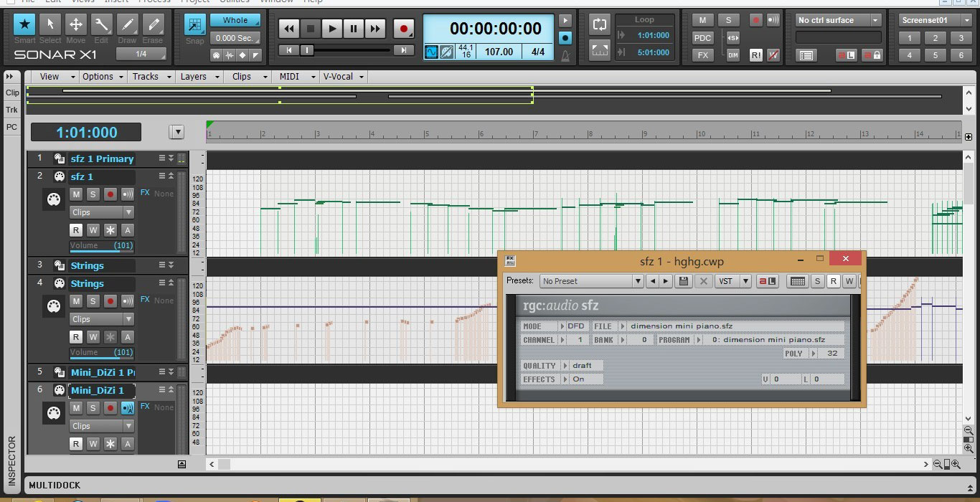Adjust Strings Volume slider

coord(101,353)
